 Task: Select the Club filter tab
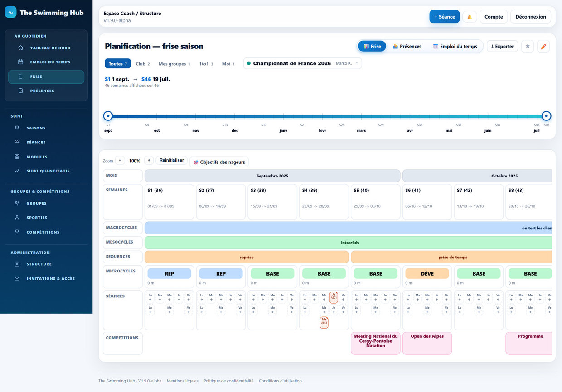(x=143, y=64)
